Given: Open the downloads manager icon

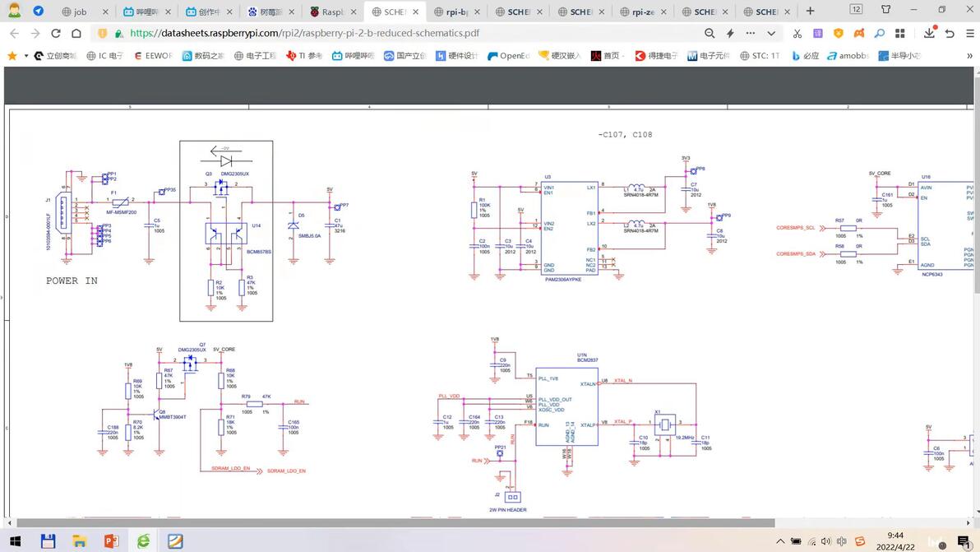Looking at the screenshot, I should pos(929,34).
